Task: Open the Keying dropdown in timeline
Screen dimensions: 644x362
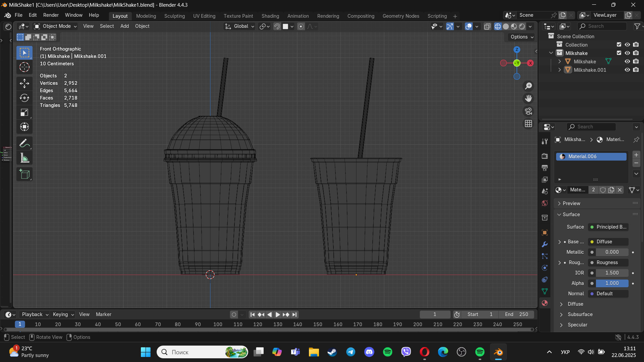Action: click(x=63, y=314)
